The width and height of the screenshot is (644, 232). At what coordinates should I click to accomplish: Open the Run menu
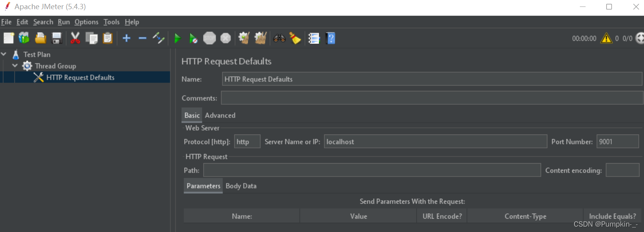pos(64,22)
